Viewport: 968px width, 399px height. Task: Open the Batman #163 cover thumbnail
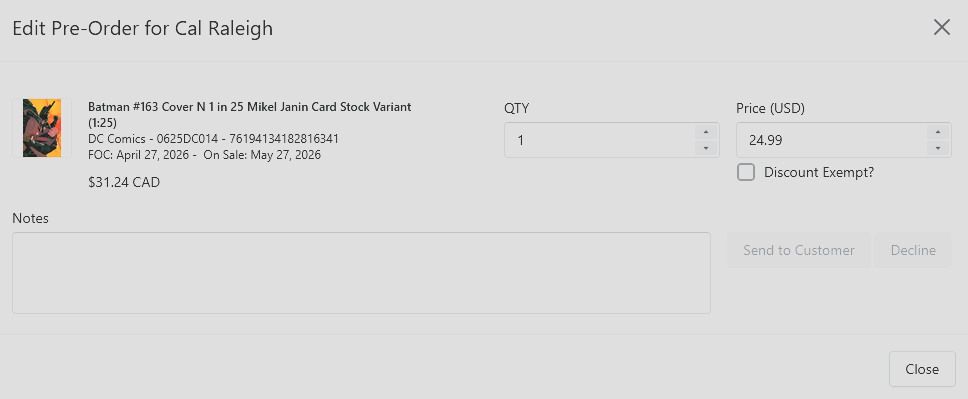[42, 128]
